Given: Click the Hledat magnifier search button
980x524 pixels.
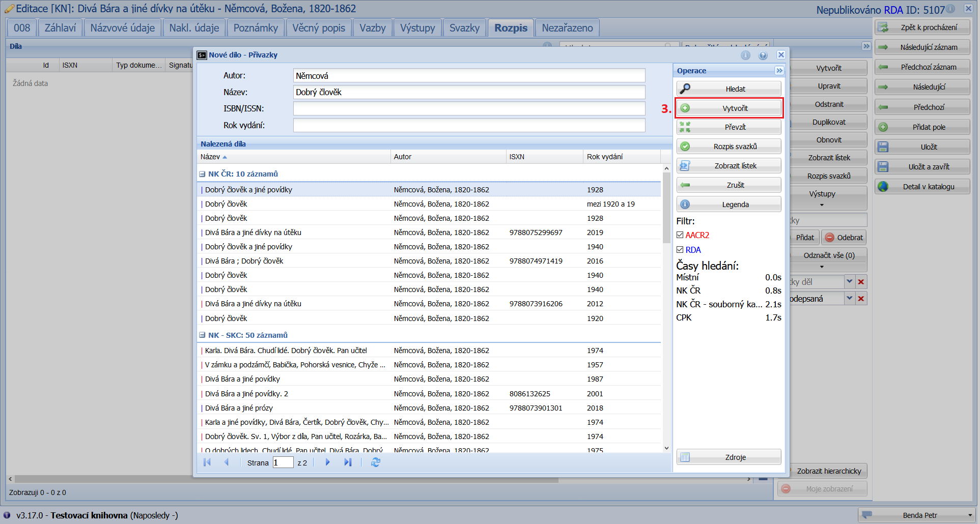Looking at the screenshot, I should point(729,89).
